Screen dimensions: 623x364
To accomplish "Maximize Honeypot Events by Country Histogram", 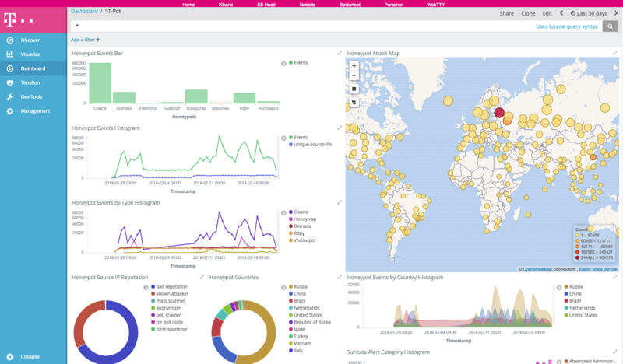I will (614, 277).
